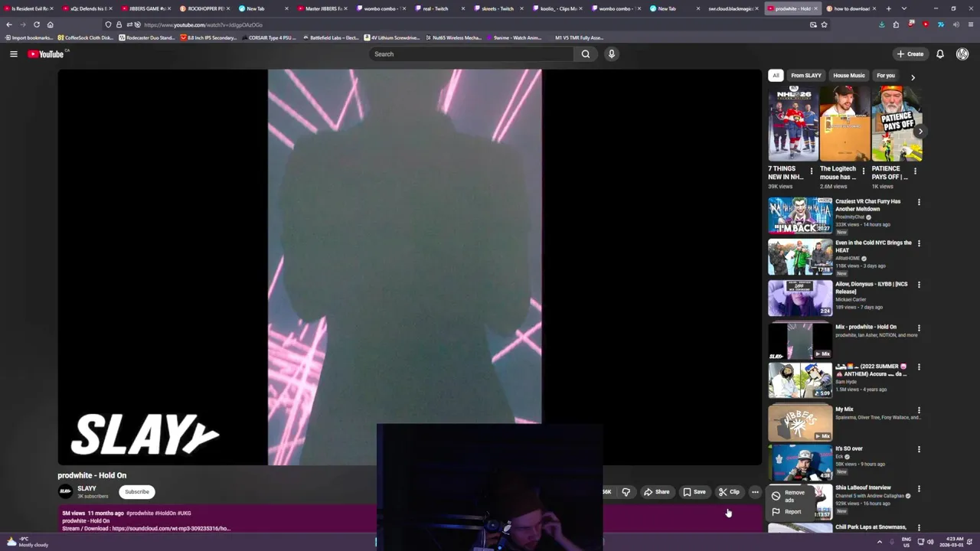Play Craziest VR Chat Furry Has Another Meltdown
The height and width of the screenshot is (551, 980).
800,216
